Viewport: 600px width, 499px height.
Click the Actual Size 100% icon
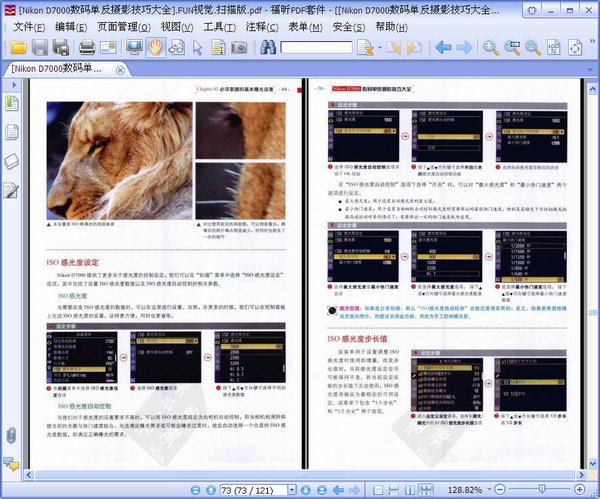pyautogui.click(x=554, y=48)
